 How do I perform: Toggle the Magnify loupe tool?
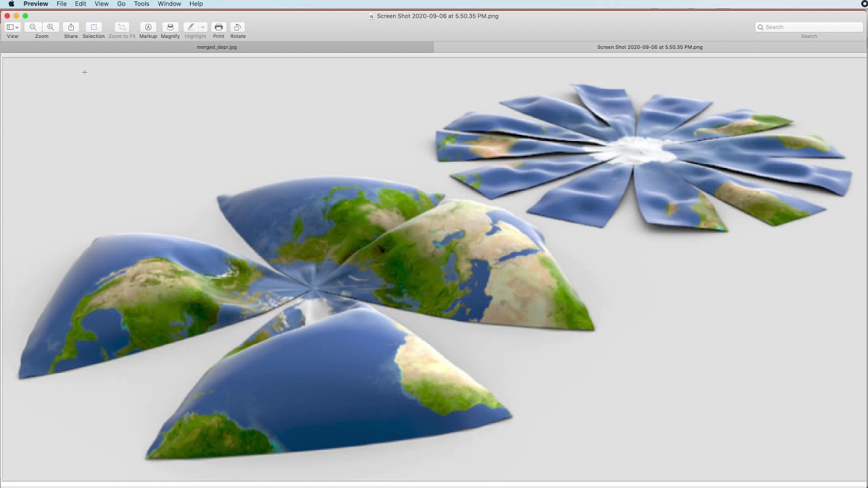coord(170,27)
